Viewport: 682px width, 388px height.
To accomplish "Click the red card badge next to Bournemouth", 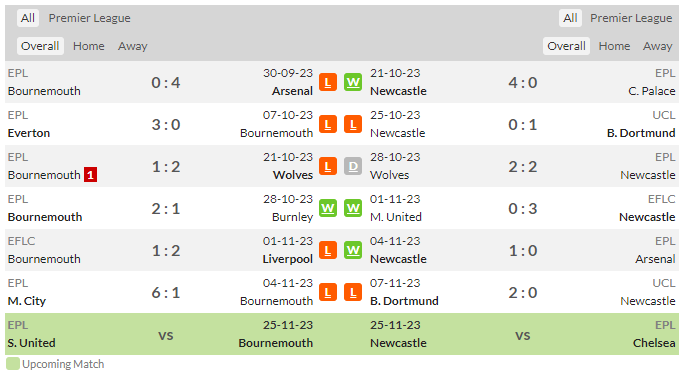I will 90,175.
